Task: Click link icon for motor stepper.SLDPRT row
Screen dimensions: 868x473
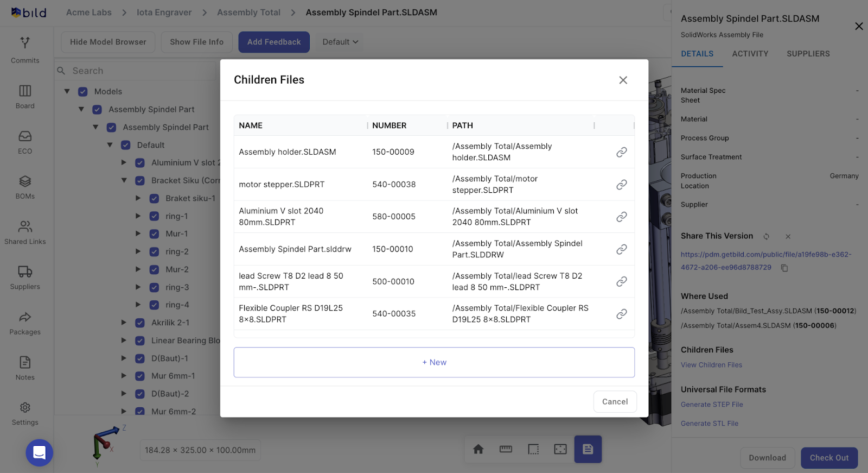Action: [x=621, y=185]
